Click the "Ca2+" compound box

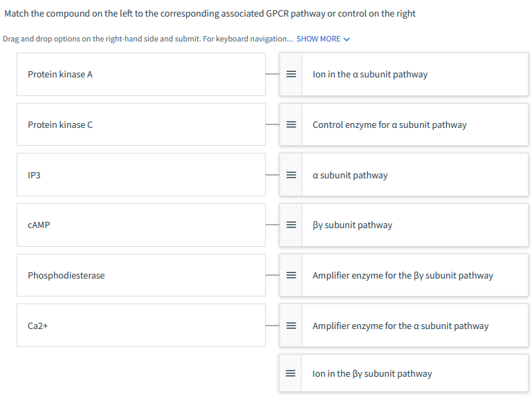[x=141, y=326]
